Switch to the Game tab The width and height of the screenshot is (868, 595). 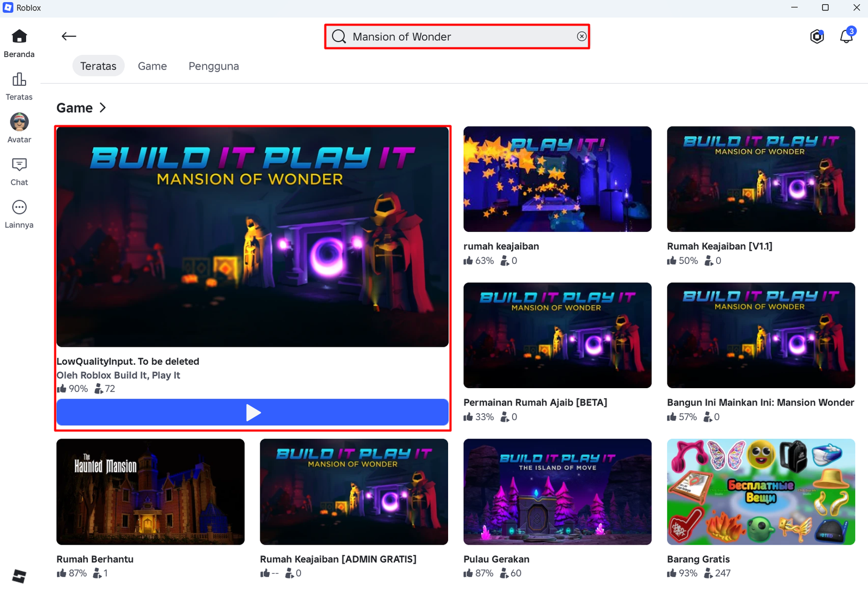point(152,66)
